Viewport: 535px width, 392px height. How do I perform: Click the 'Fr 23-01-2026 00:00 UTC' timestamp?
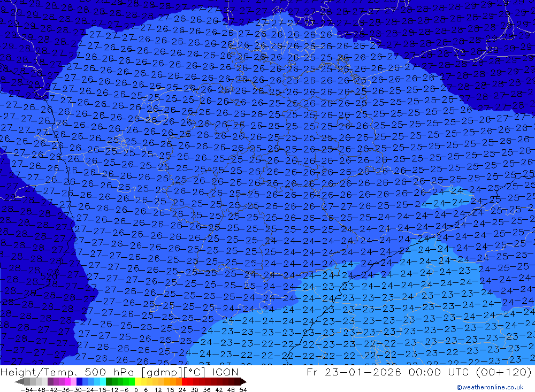(387, 372)
